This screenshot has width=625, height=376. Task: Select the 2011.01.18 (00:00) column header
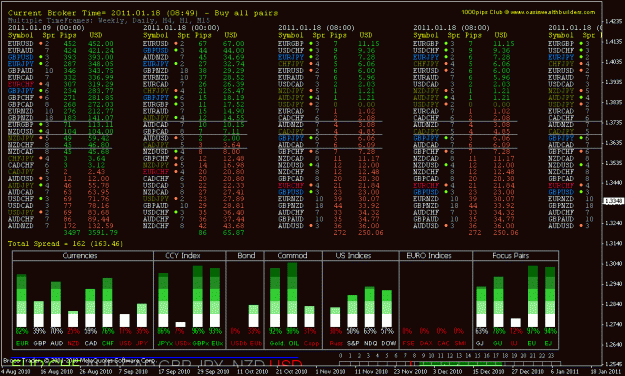pos(181,28)
